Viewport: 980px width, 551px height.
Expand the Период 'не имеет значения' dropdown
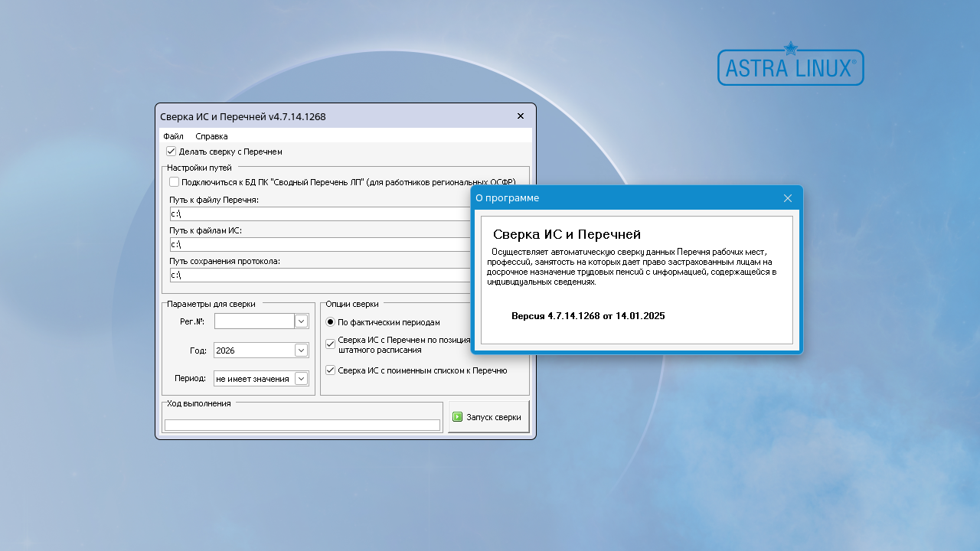pos(301,379)
